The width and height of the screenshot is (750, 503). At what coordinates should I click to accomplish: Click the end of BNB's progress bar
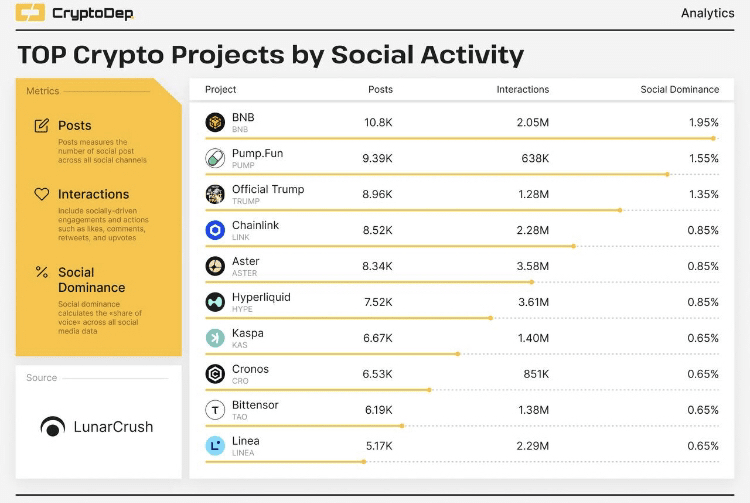click(714, 138)
